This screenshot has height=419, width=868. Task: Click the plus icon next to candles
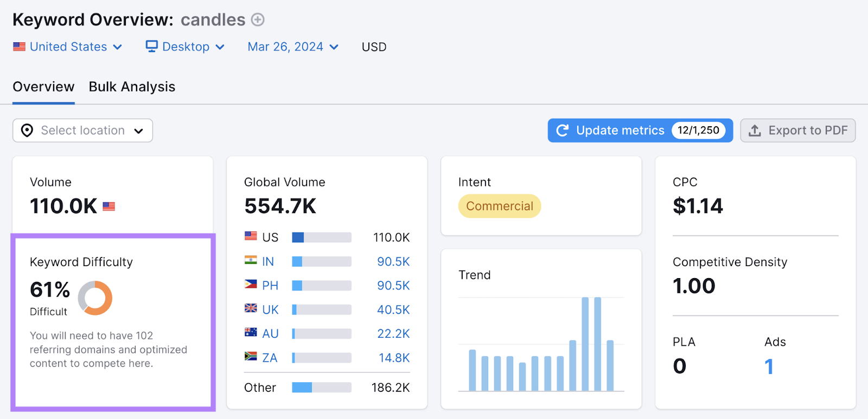(258, 20)
